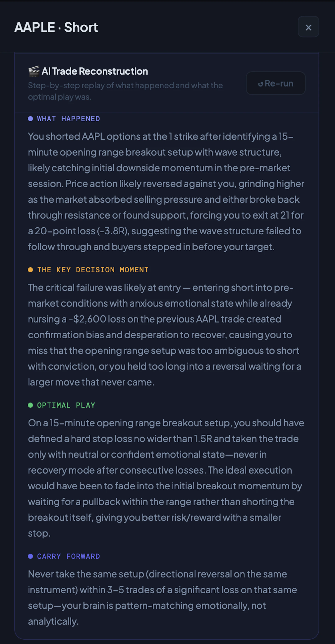Click the Step-by-step replay subtitle text

coord(125,91)
